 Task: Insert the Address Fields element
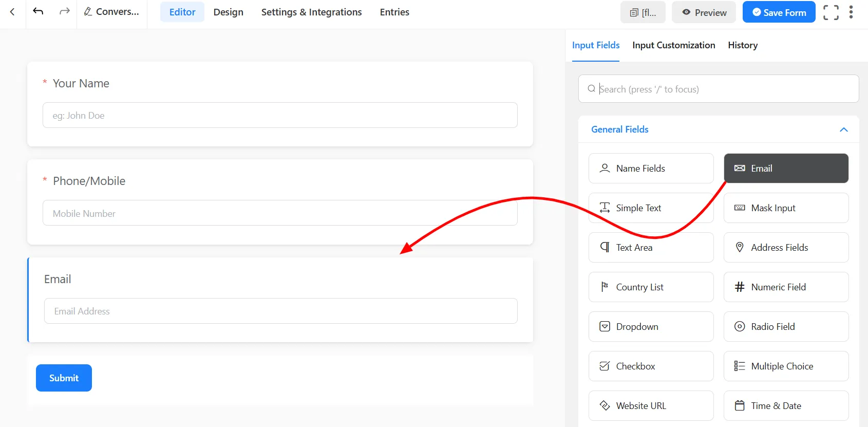(x=785, y=248)
